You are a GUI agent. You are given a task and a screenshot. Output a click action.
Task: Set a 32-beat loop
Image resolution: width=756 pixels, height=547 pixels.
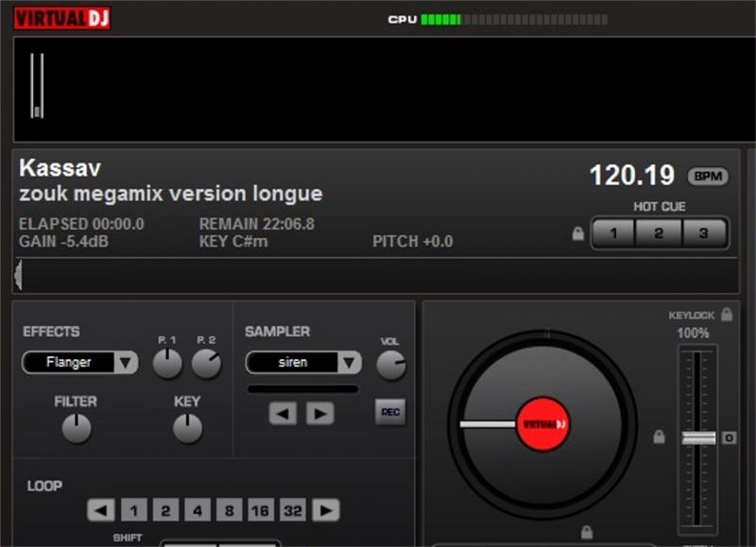click(x=293, y=510)
